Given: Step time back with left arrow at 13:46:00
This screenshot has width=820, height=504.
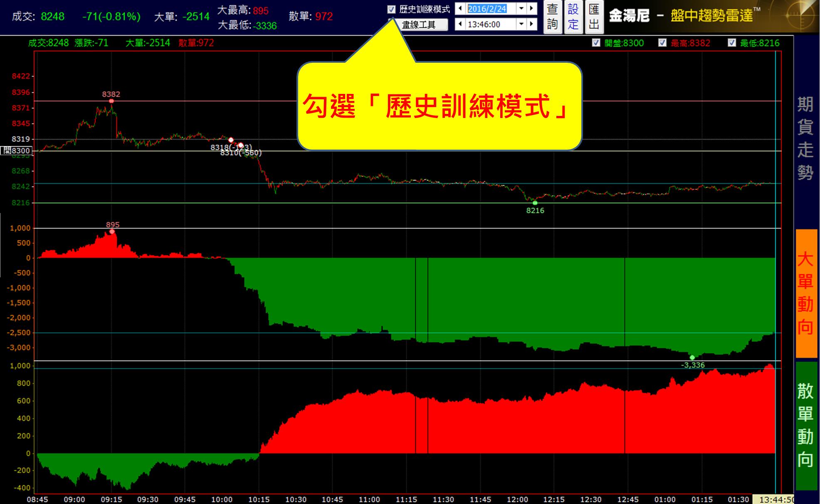Looking at the screenshot, I should pyautogui.click(x=460, y=24).
